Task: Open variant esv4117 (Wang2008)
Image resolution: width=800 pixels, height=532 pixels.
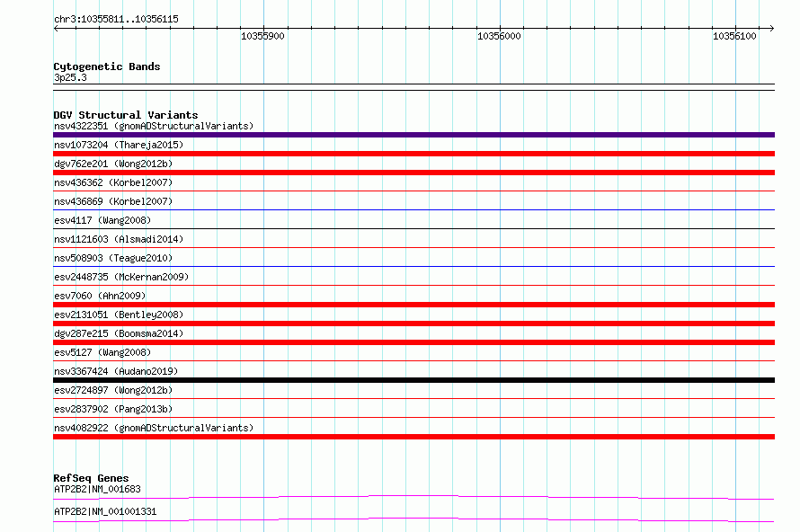Action: click(x=102, y=220)
